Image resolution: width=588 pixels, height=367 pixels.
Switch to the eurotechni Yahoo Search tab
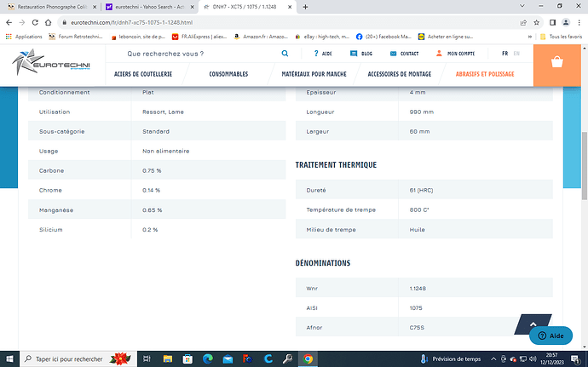pos(150,7)
